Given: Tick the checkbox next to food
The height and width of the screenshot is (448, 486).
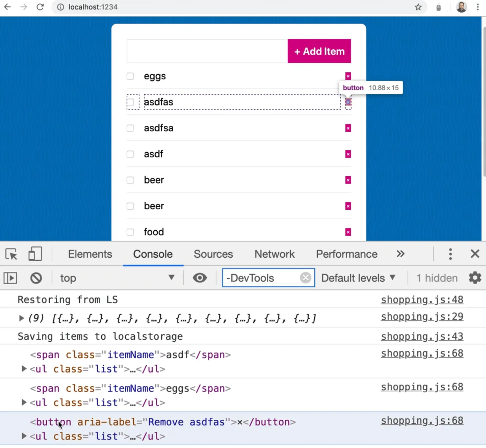Looking at the screenshot, I should 130,232.
